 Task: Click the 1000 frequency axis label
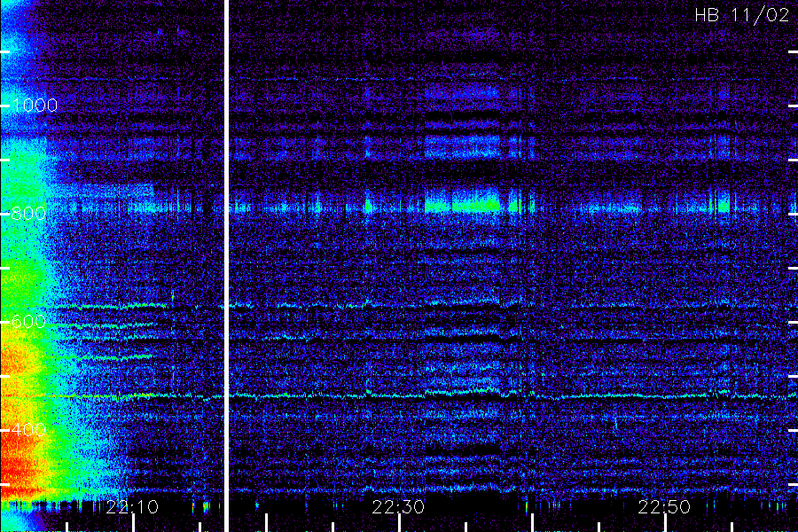click(x=35, y=106)
